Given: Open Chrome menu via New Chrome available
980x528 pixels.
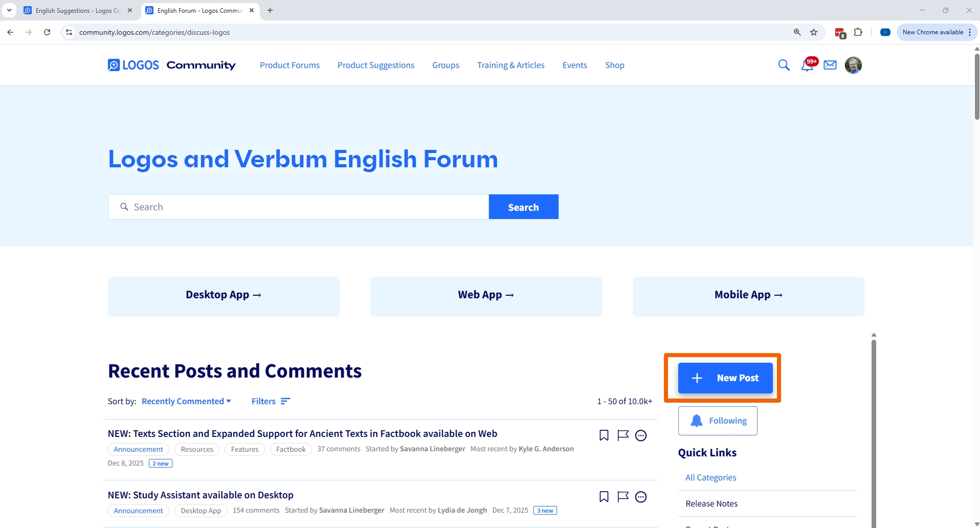Looking at the screenshot, I should [937, 32].
